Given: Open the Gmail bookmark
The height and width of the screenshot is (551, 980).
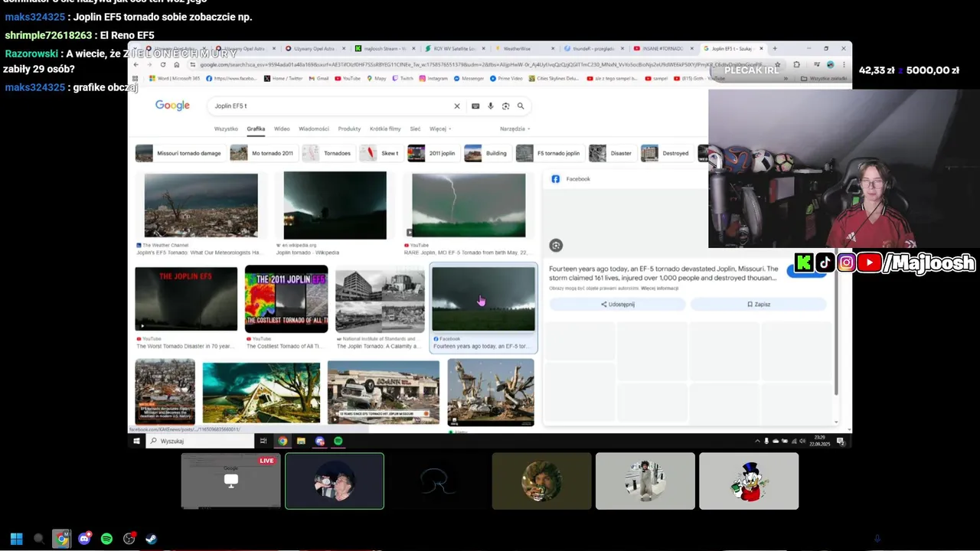Looking at the screenshot, I should [318, 78].
